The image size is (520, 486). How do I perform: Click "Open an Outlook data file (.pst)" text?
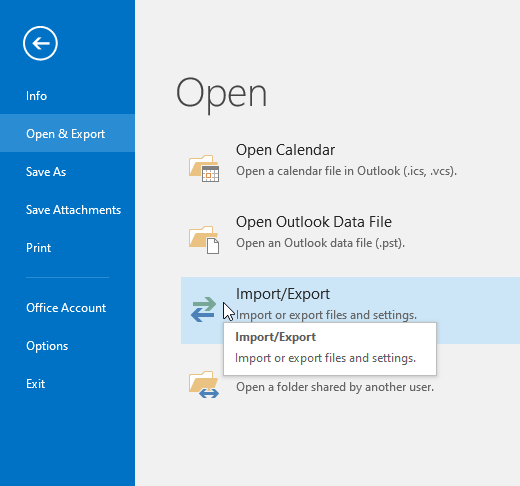point(320,243)
